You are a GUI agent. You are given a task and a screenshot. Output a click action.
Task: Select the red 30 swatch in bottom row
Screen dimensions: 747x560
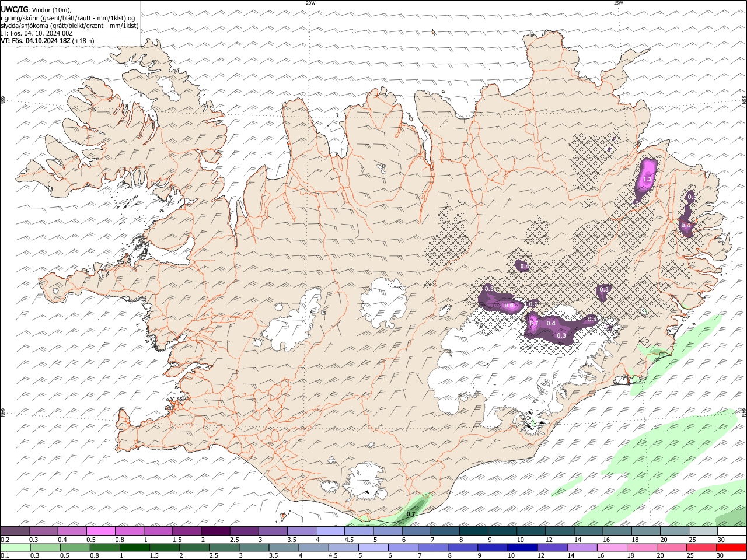tap(731, 548)
